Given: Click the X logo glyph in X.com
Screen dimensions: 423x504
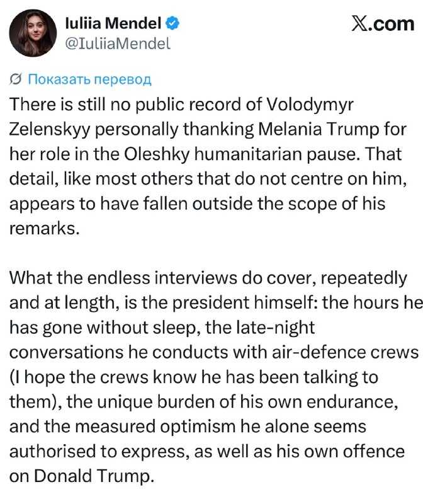Looking at the screenshot, I should tap(359, 24).
